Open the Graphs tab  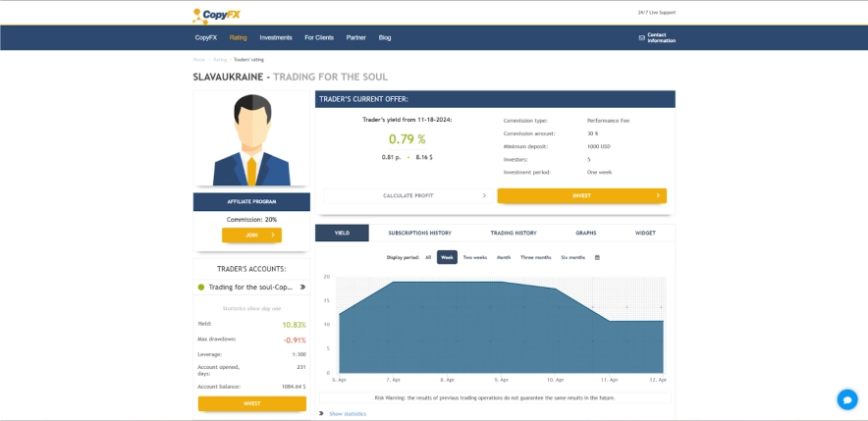pyautogui.click(x=586, y=233)
